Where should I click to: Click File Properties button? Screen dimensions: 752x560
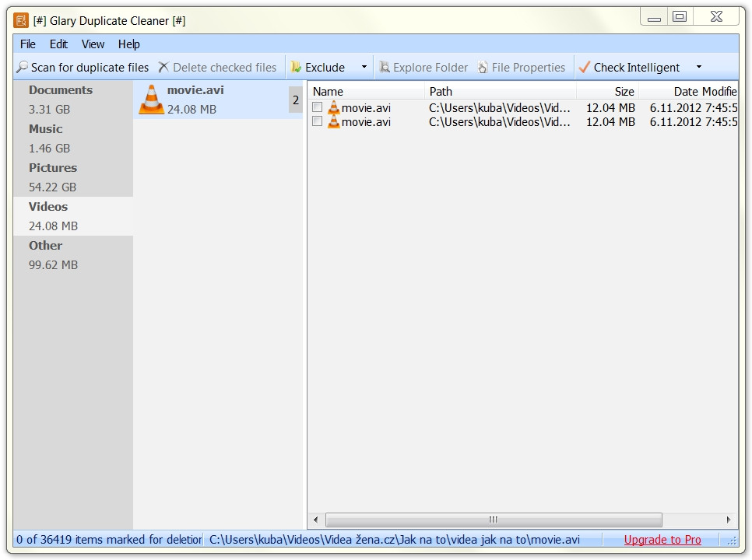[x=522, y=67]
